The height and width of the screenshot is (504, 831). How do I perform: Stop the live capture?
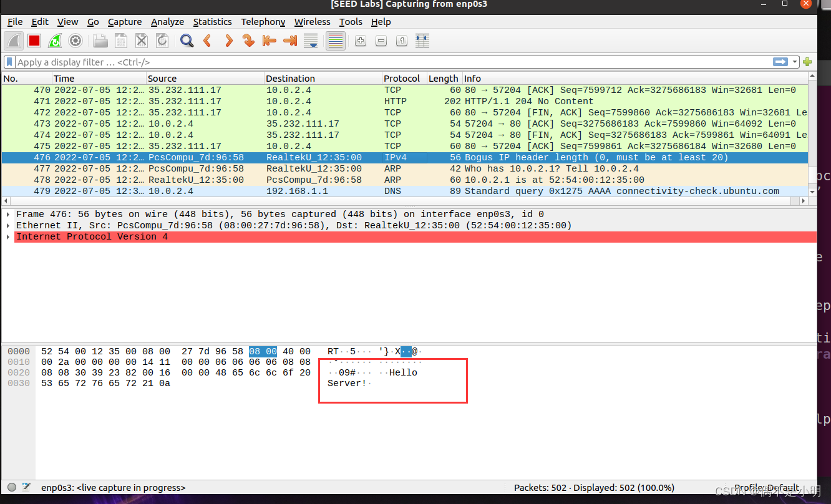tap(34, 40)
